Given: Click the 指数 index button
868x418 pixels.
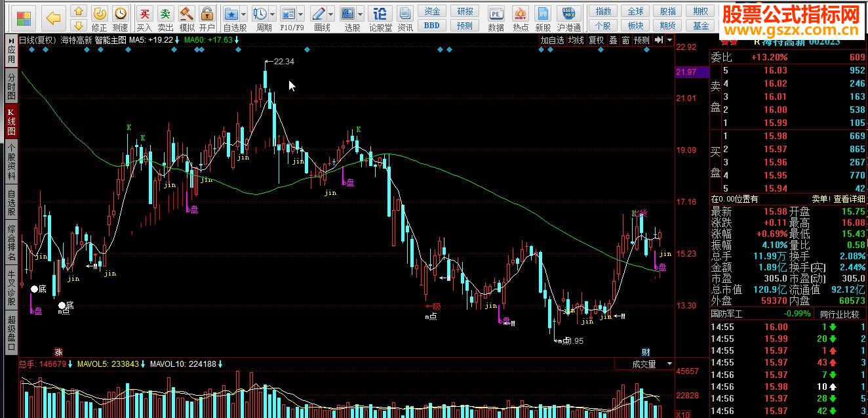Looking at the screenshot, I should (603, 11).
